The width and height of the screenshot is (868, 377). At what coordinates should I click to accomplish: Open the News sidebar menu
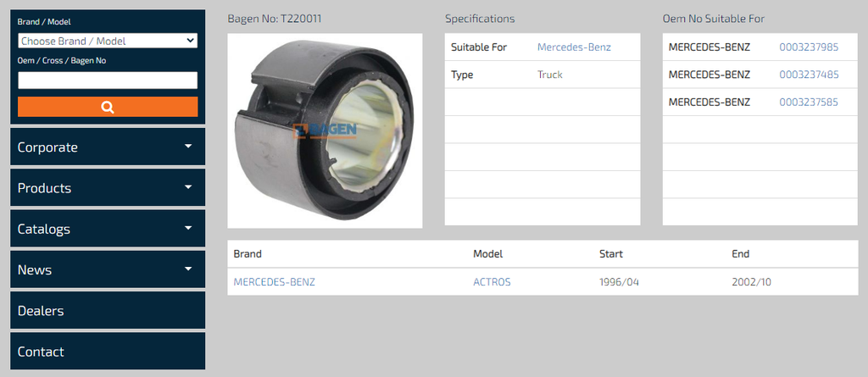pyautogui.click(x=108, y=269)
